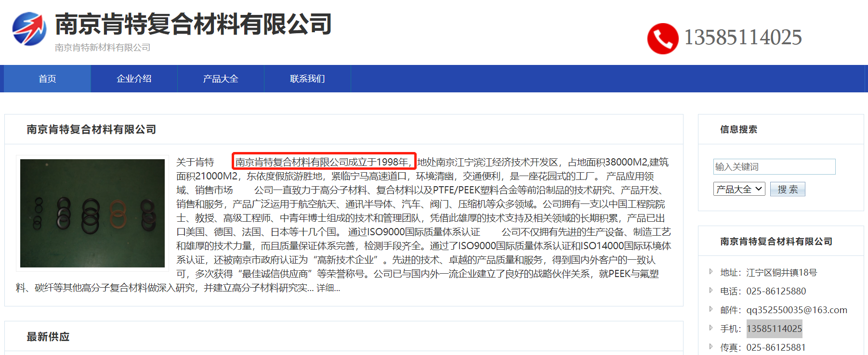The width and height of the screenshot is (868, 355).
Task: Click the 关于肯特 text in description
Action: click(x=195, y=162)
